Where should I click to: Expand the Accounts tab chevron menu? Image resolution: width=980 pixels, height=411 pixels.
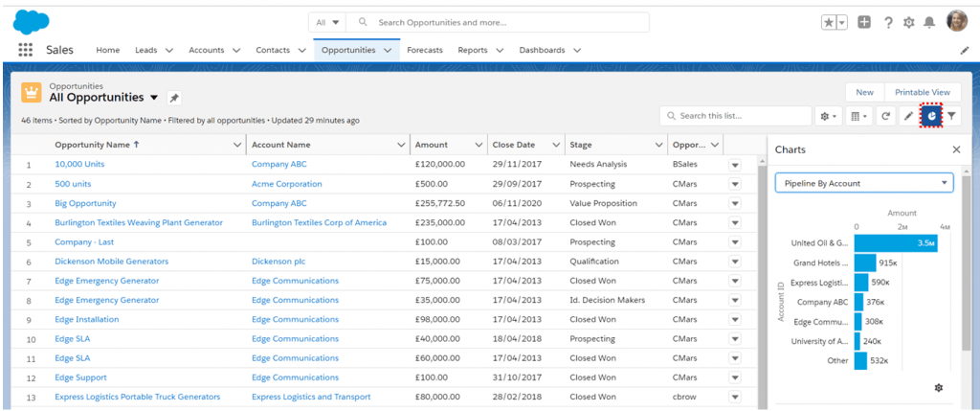tap(235, 50)
